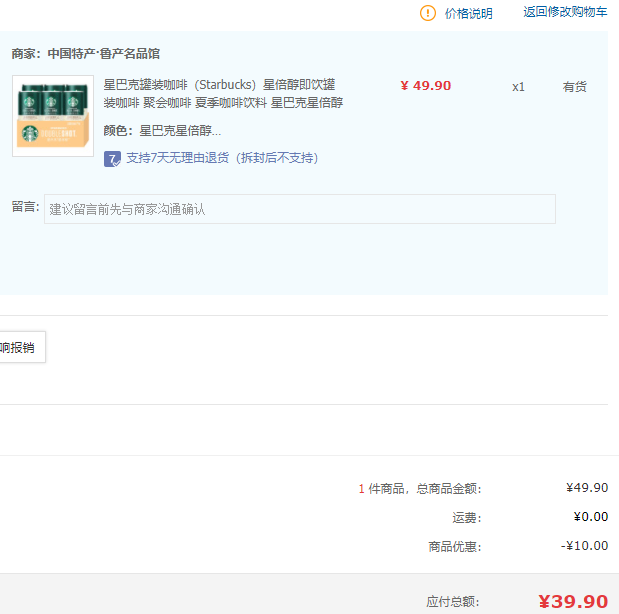Click the 7-day return badge icon

tap(112, 159)
